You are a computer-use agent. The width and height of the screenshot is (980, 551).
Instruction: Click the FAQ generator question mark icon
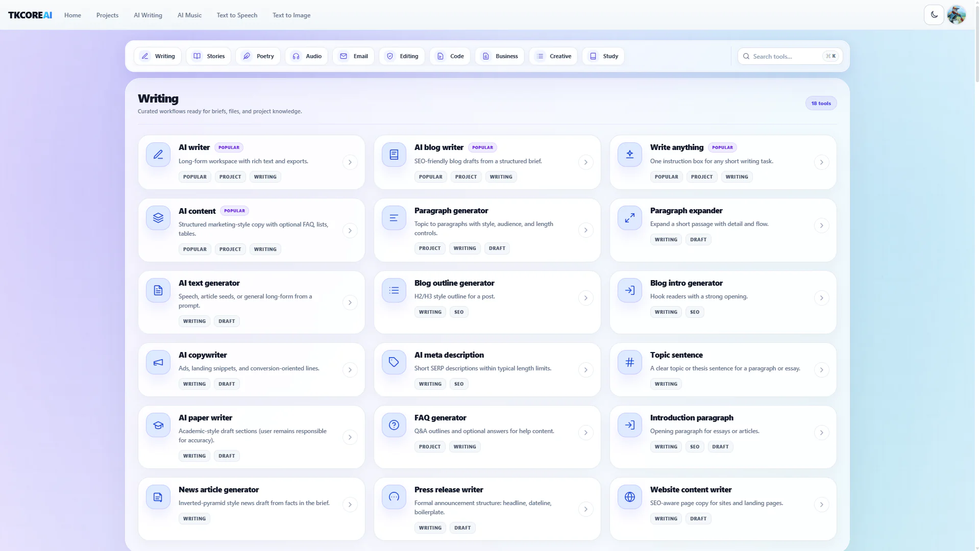394,425
